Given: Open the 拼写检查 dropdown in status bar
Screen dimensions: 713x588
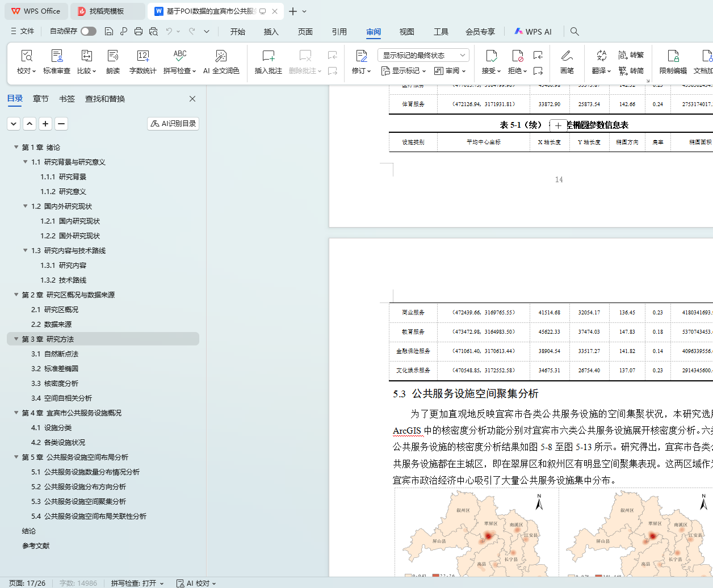Looking at the screenshot, I should (137, 583).
